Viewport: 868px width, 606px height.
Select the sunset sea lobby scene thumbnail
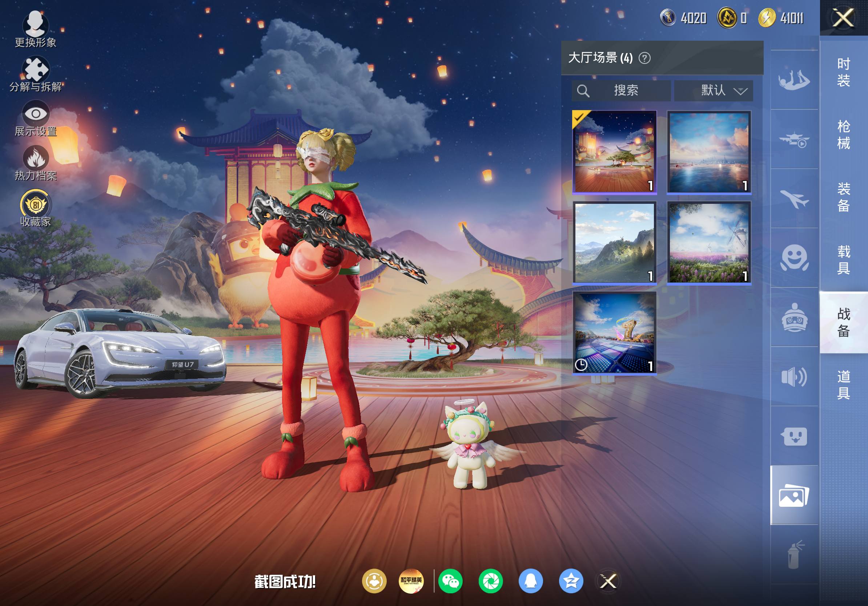709,153
